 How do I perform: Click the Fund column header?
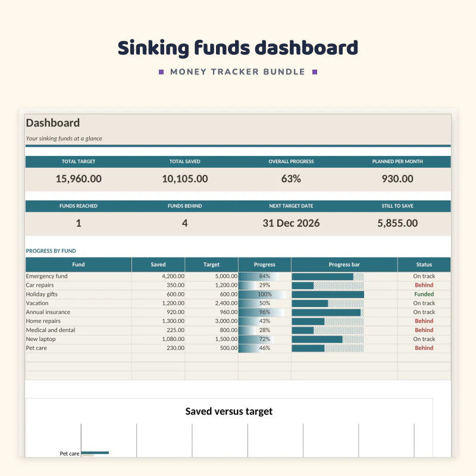click(x=79, y=265)
